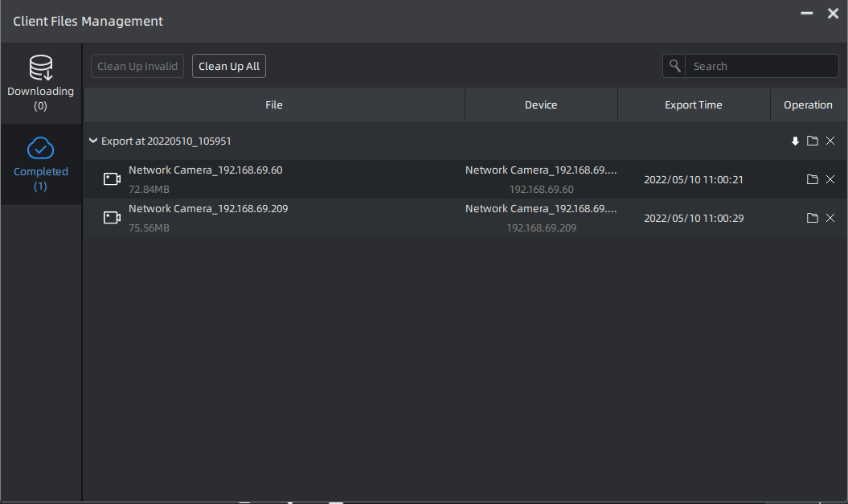Image resolution: width=848 pixels, height=504 pixels.
Task: Remove the 192.168.69.60 camera file entry
Action: (830, 179)
